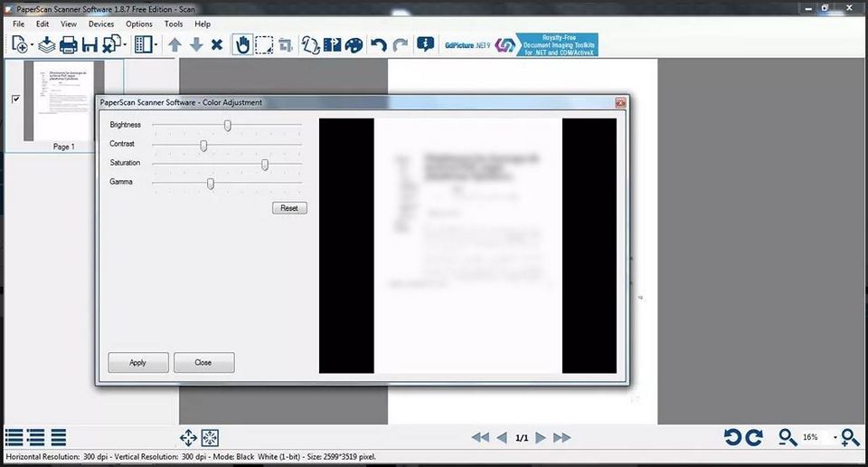This screenshot has width=868, height=467.
Task: Select the hand pan tool
Action: point(242,45)
